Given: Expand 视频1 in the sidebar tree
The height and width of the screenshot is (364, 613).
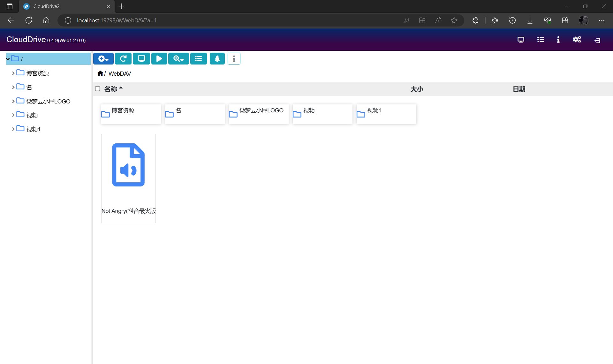Looking at the screenshot, I should [x=13, y=129].
